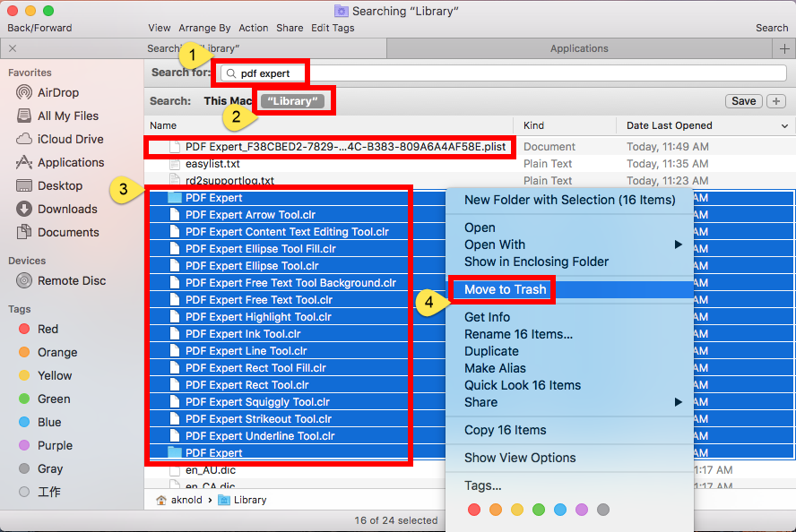Save the current search with Save button

[x=743, y=100]
